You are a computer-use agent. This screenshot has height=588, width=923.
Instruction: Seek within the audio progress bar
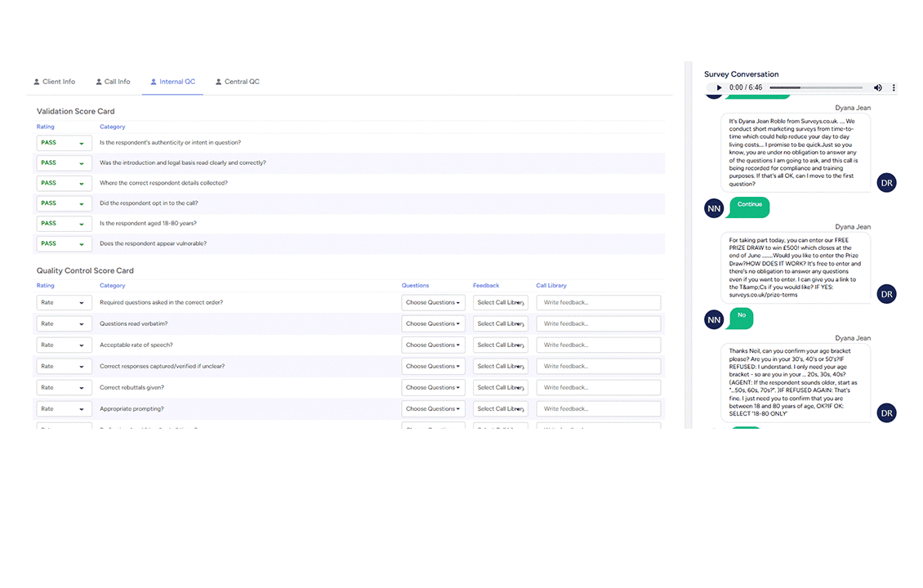click(815, 87)
